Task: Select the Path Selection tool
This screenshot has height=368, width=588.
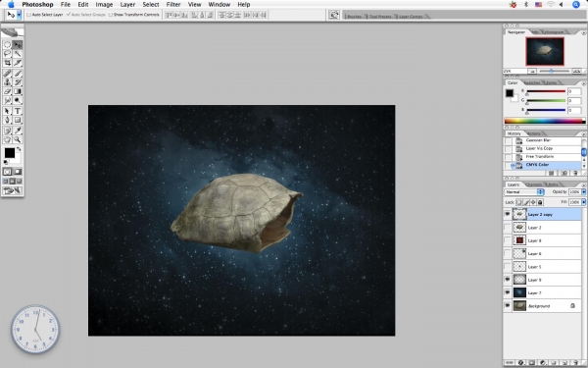Action: click(x=7, y=111)
